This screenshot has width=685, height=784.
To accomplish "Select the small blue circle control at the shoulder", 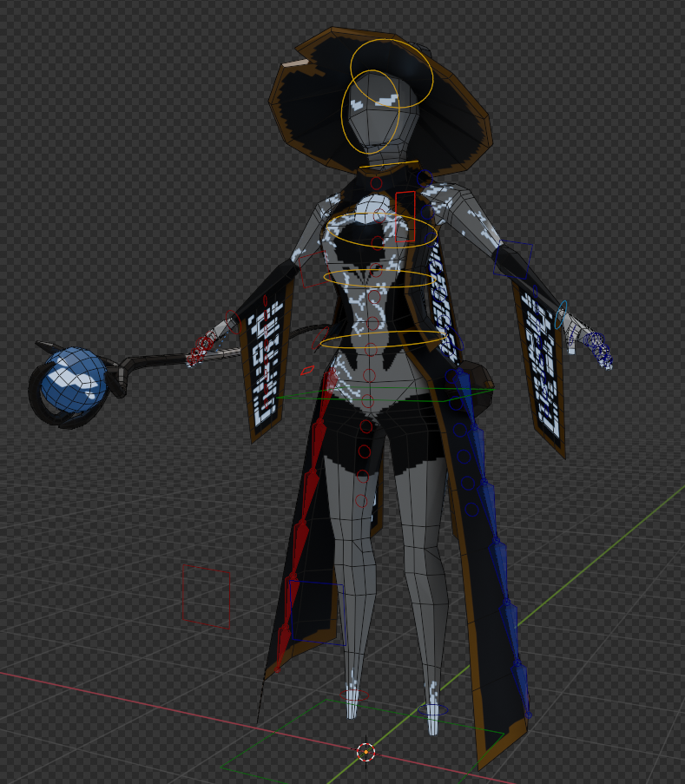I will [x=425, y=177].
